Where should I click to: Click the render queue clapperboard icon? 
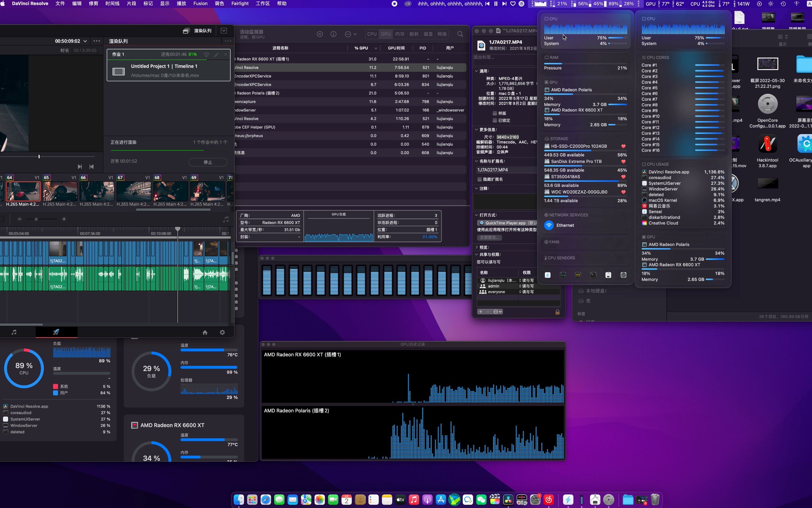click(186, 31)
